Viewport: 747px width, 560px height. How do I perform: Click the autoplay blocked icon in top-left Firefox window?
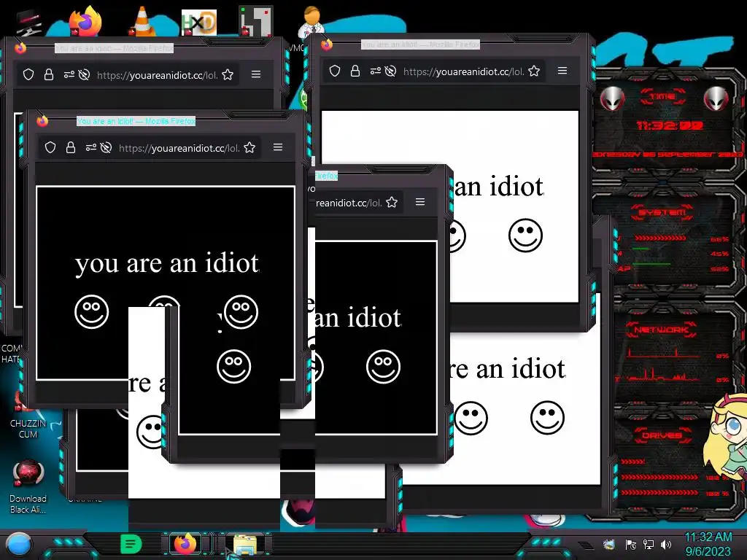click(x=85, y=74)
